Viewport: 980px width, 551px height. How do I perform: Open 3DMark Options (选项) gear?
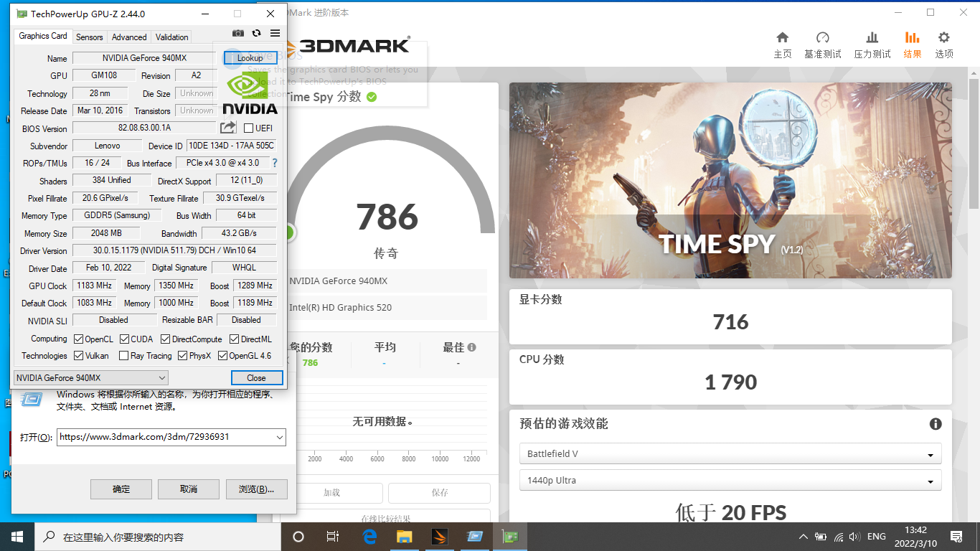(944, 45)
